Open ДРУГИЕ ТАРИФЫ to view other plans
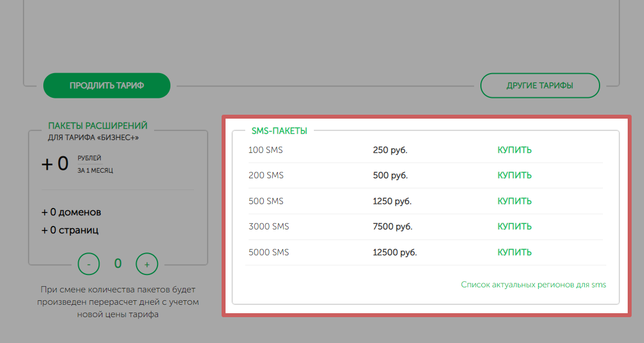The height and width of the screenshot is (343, 644). click(539, 86)
